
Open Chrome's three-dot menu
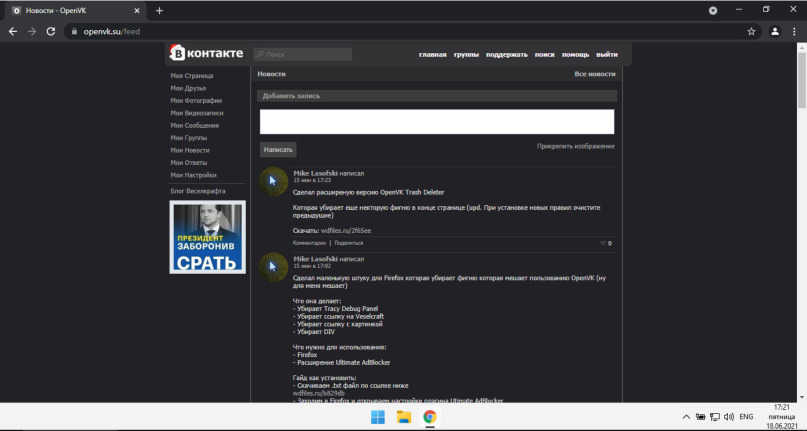tap(793, 31)
